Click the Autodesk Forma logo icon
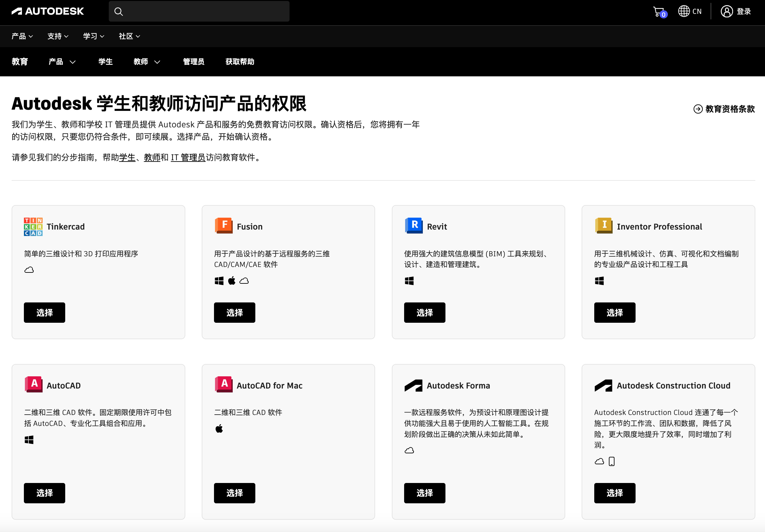 [413, 386]
